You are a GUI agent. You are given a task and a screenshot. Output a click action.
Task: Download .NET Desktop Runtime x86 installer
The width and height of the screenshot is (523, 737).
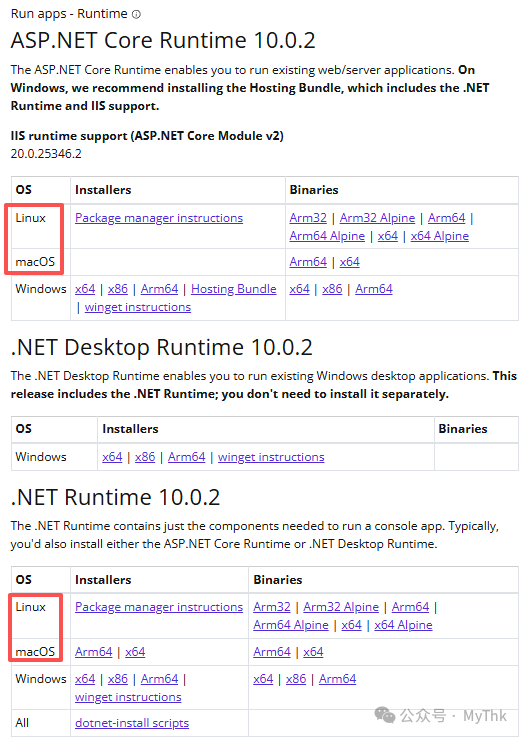(x=145, y=457)
